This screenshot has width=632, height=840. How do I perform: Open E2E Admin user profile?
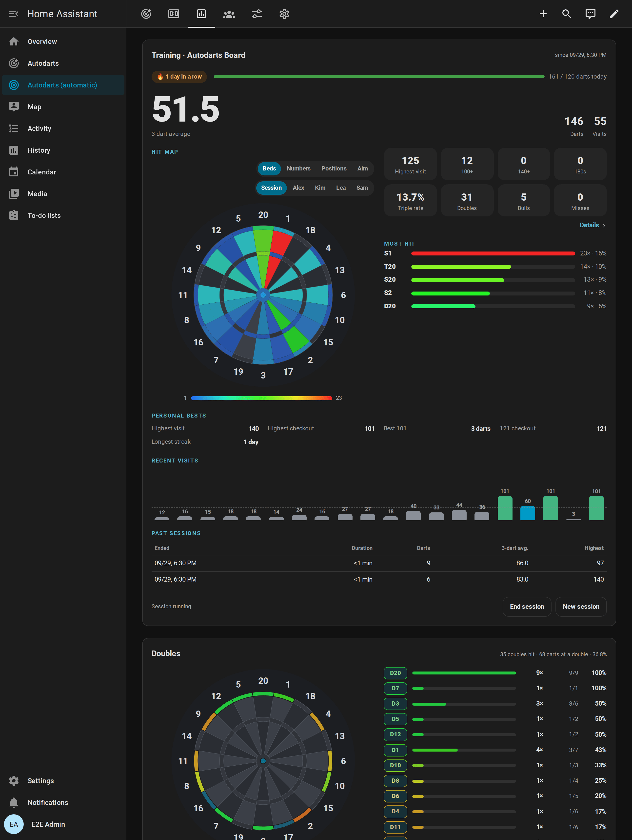[x=63, y=824]
